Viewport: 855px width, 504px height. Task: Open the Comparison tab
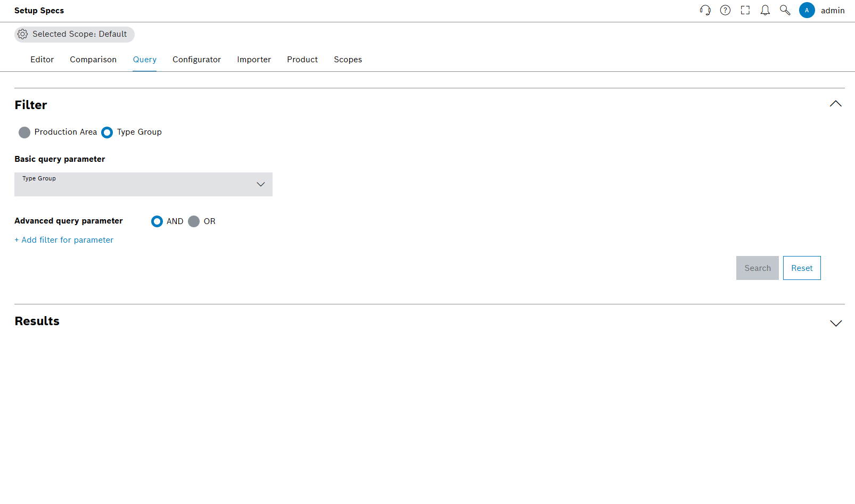[93, 60]
